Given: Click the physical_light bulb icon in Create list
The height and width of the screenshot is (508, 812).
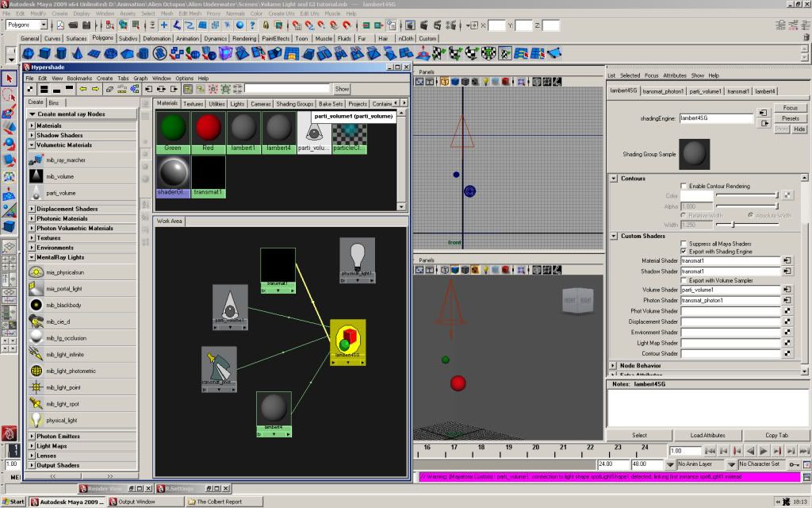Looking at the screenshot, I should point(36,420).
